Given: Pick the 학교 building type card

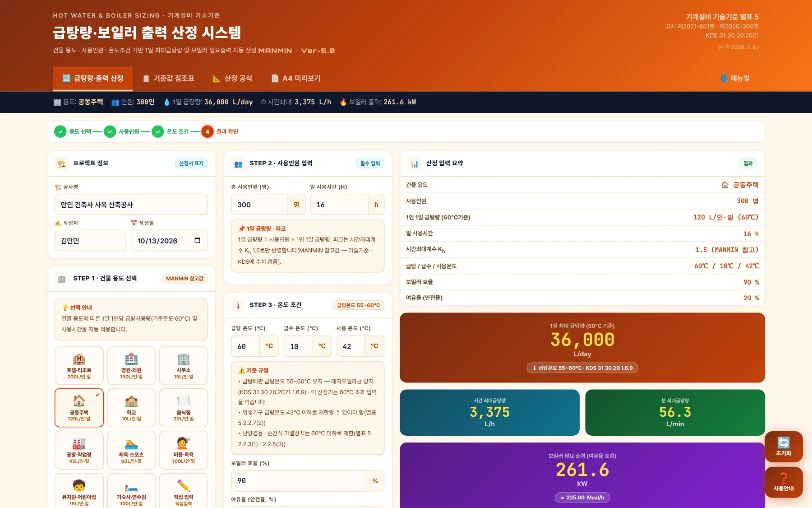Looking at the screenshot, I should pyautogui.click(x=131, y=408).
